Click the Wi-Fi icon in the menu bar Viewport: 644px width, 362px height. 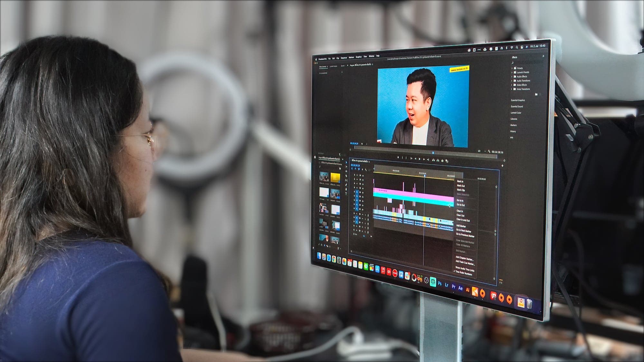click(x=511, y=48)
